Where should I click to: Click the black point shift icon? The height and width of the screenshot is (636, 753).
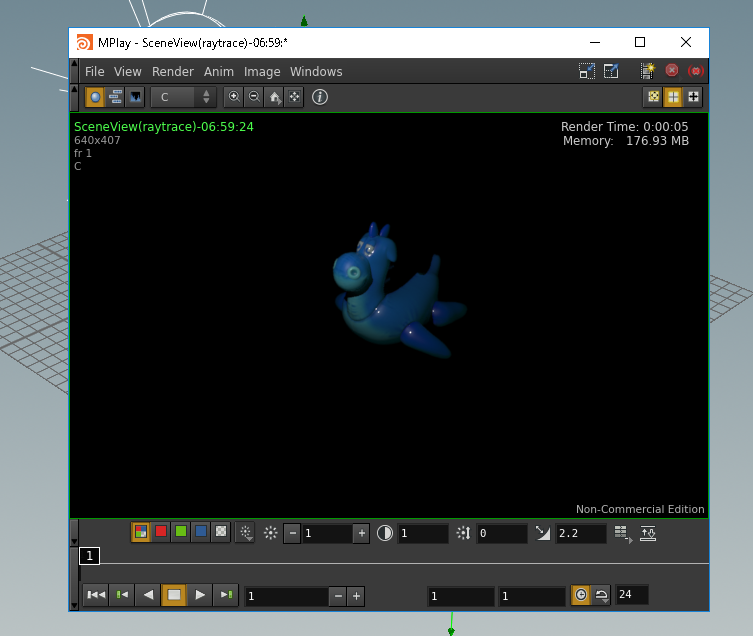(463, 533)
